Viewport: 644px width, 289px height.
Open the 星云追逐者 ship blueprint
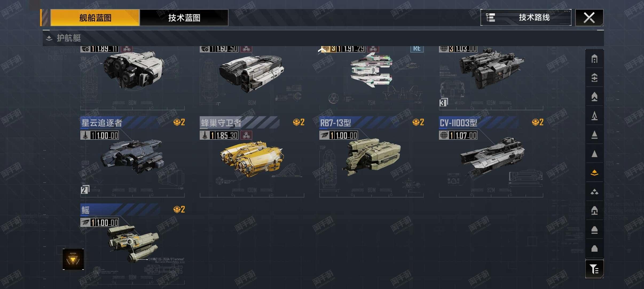[x=132, y=157]
